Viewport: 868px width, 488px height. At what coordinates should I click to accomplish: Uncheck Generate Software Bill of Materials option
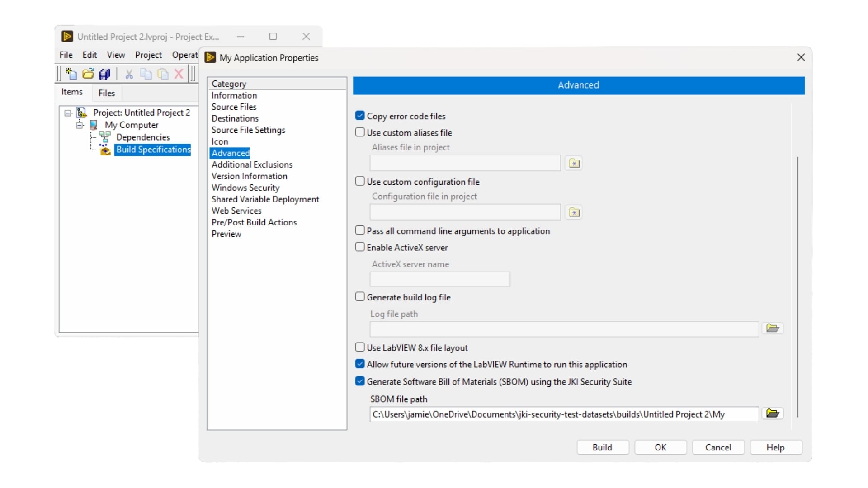[360, 381]
